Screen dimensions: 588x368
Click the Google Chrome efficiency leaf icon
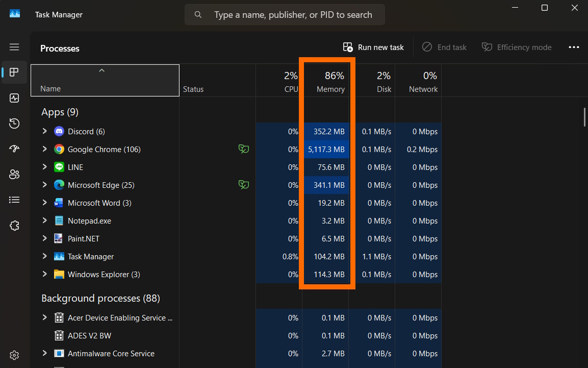click(x=244, y=149)
